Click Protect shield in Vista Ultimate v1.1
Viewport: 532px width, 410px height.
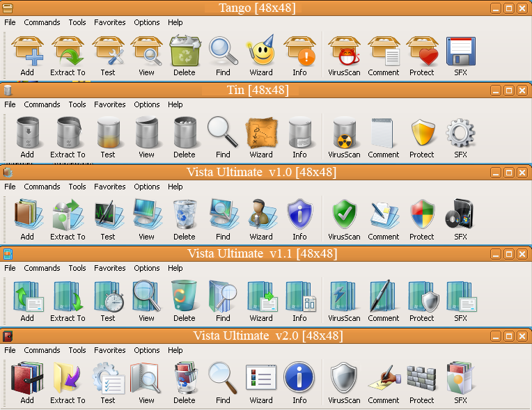(424, 297)
